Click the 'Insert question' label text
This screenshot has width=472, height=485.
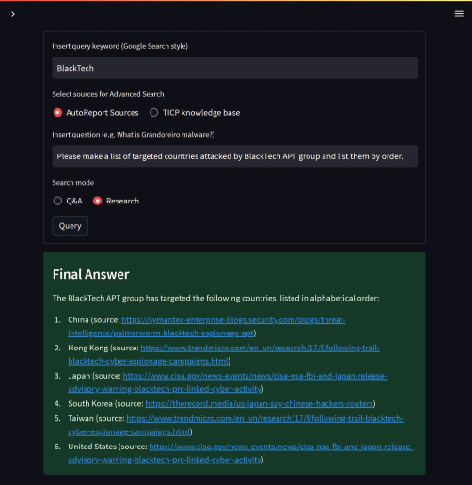coord(133,135)
